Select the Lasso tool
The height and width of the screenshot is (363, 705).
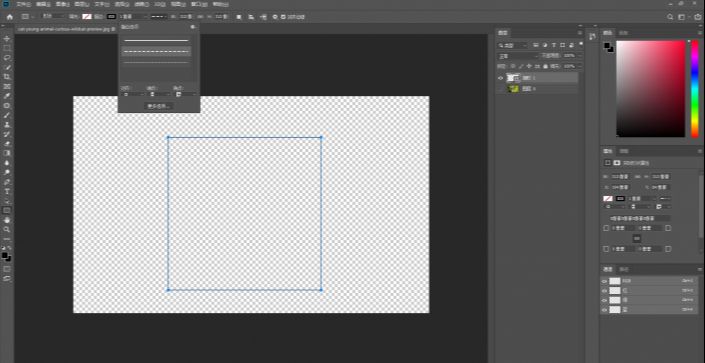click(x=7, y=58)
